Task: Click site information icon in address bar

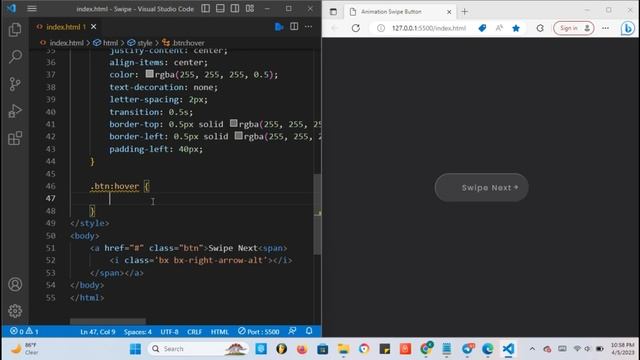Action: (381, 28)
